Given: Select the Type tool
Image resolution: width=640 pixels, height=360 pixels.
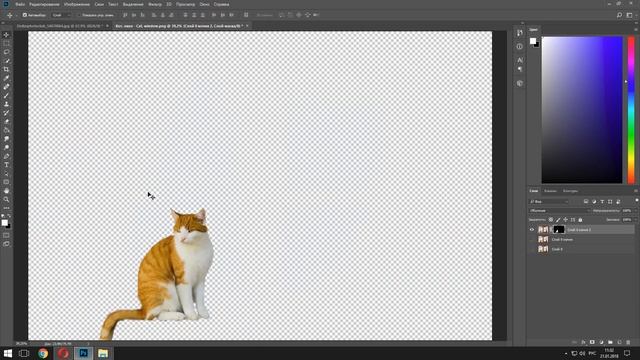Looking at the screenshot, I should (6, 165).
